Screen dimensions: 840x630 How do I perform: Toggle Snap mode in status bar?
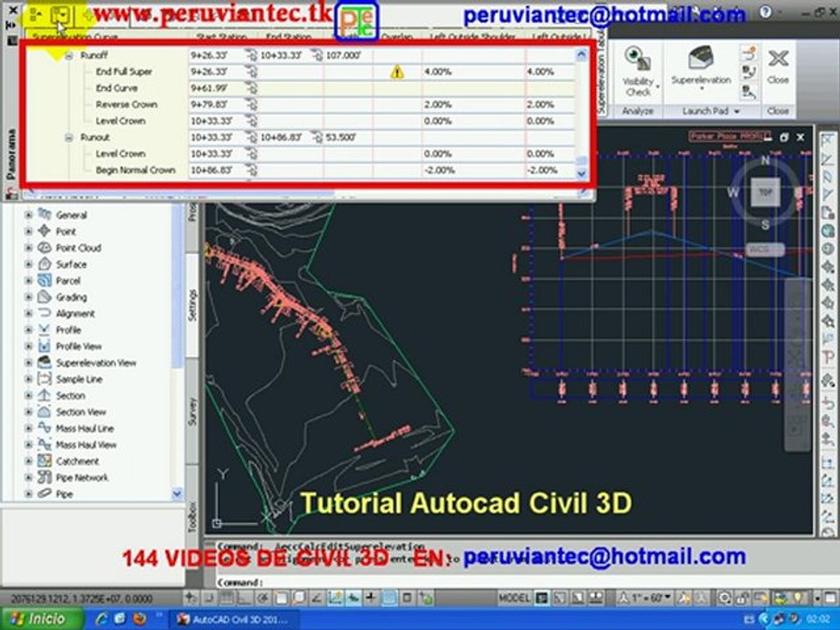coord(209,598)
